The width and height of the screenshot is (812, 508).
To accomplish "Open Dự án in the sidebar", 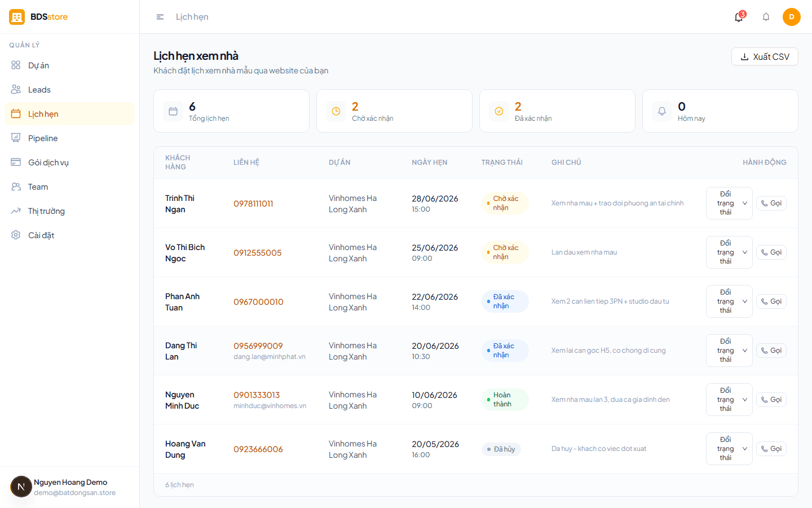I will pos(69,65).
